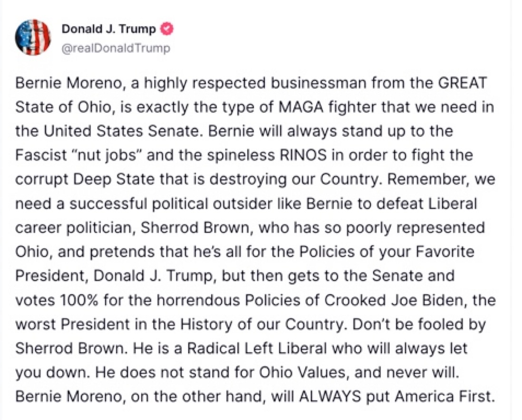Click the red verified checkmark badge
Image resolution: width=522 pixels, height=420 pixels.
(167, 29)
